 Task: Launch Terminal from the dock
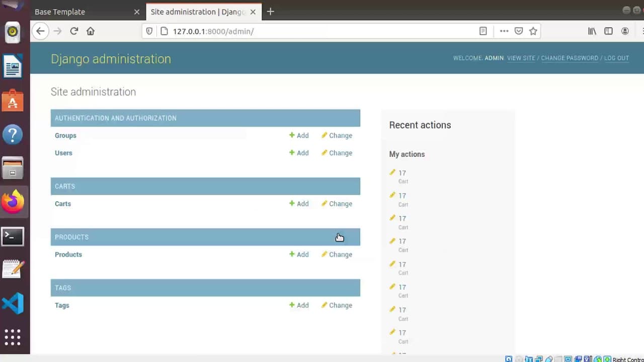pyautogui.click(x=13, y=236)
